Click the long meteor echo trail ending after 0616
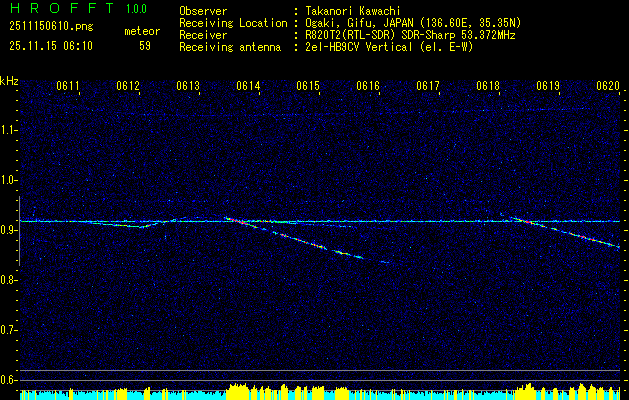The width and height of the screenshot is (629, 400). (x=307, y=241)
